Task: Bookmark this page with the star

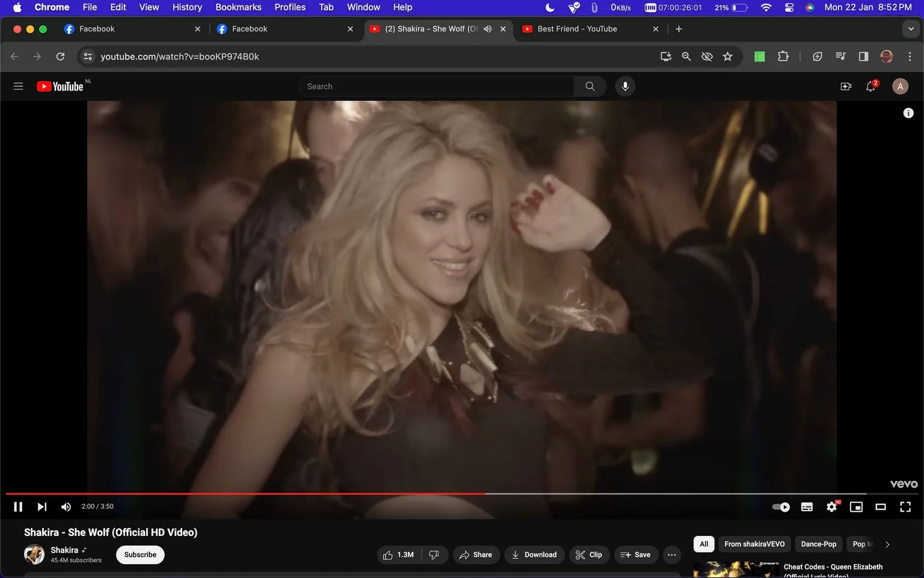Action: coord(728,57)
